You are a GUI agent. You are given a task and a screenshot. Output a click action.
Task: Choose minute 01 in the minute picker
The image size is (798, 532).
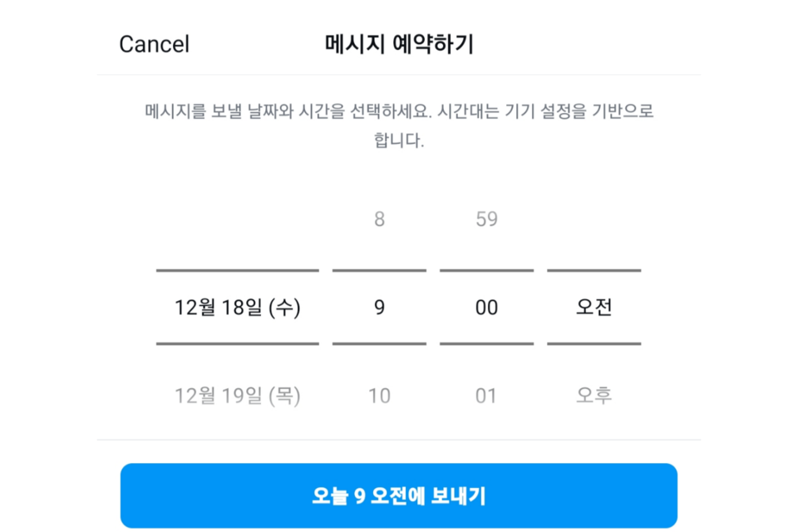click(486, 396)
